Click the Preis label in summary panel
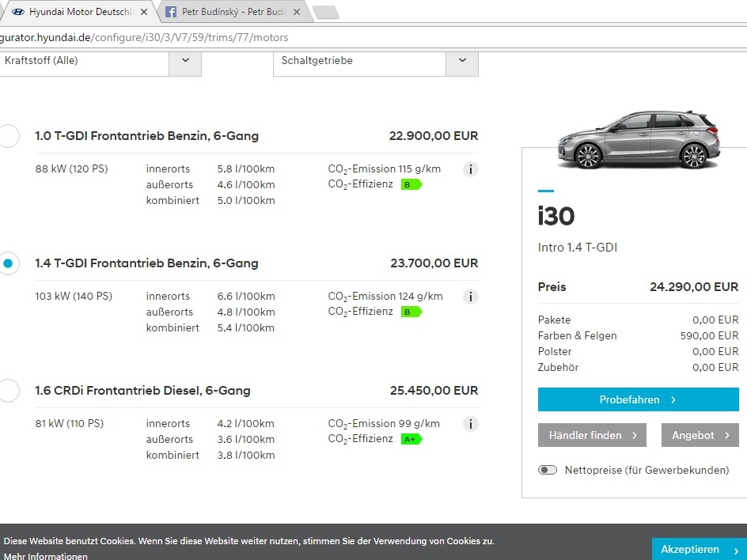This screenshot has width=747, height=560. click(x=552, y=286)
